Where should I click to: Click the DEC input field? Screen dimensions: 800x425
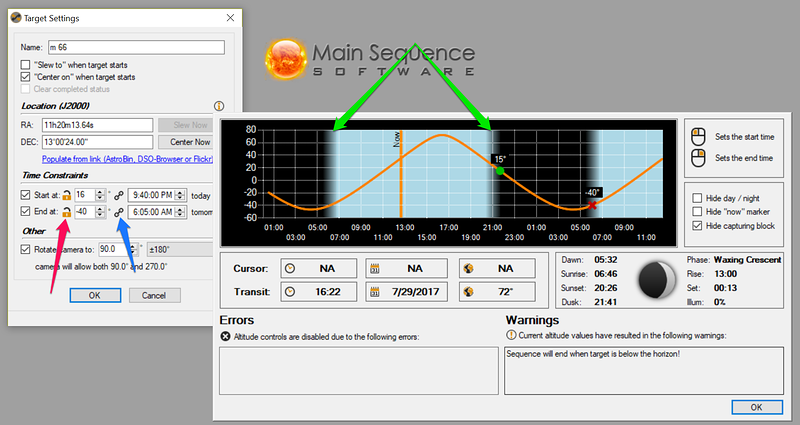pos(97,142)
